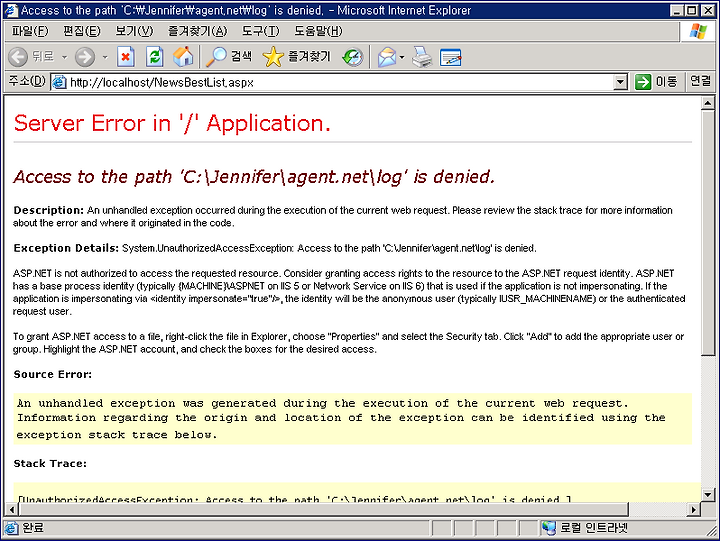Click the 이동 Go button
Viewport: 720px width, 541px height.
[656, 82]
